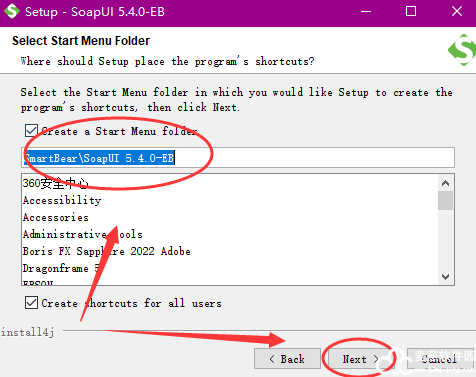Screen dimensions: 476x377
Task: Click the Start Menu folder name field
Action: pyautogui.click(x=238, y=158)
